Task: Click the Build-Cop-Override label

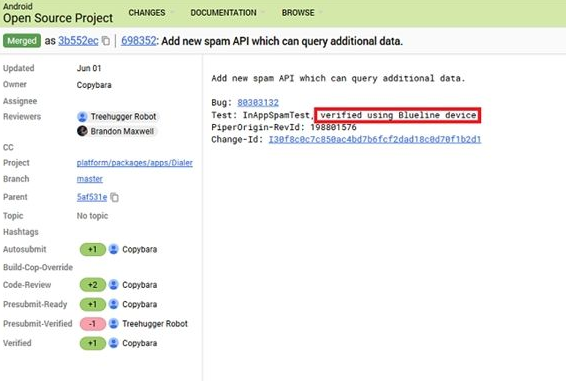Action: tap(38, 267)
